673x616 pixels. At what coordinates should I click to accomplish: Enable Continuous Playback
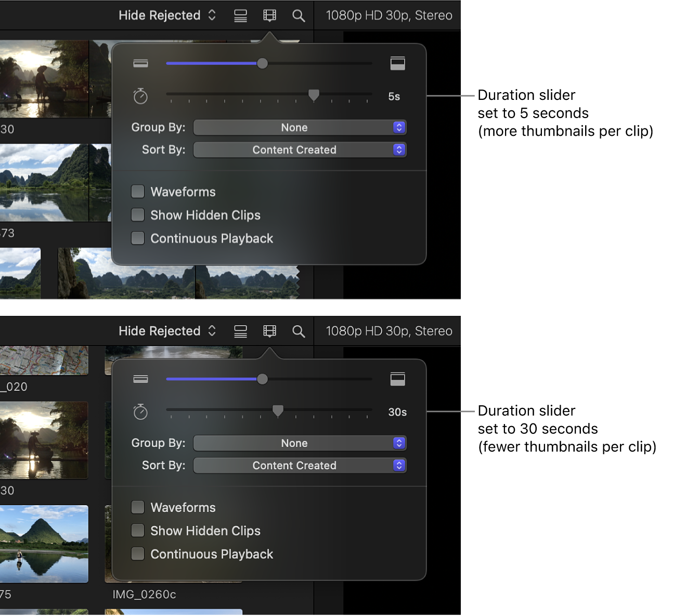click(138, 238)
